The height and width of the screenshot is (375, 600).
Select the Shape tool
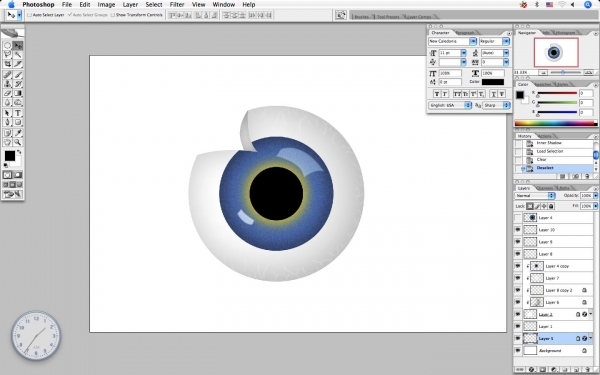tap(18, 122)
